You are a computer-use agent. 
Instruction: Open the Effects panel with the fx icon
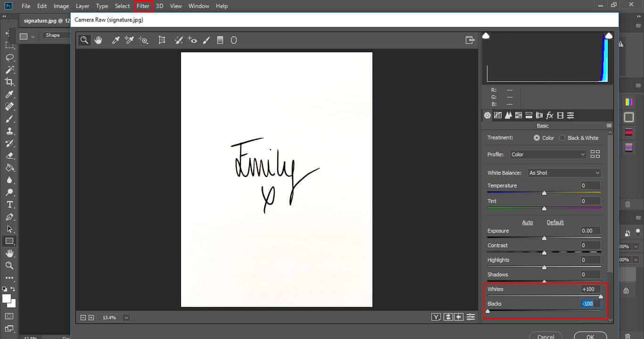[x=550, y=115]
